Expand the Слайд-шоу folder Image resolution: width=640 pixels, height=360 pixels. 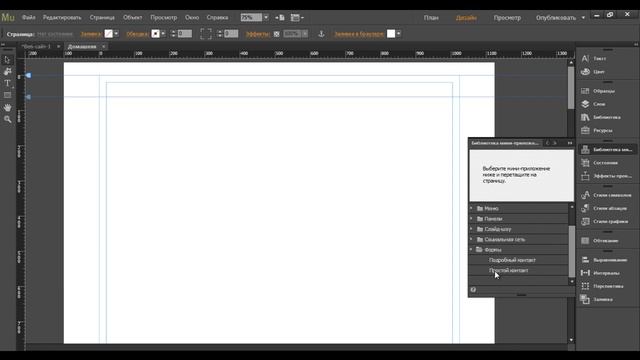(x=471, y=229)
